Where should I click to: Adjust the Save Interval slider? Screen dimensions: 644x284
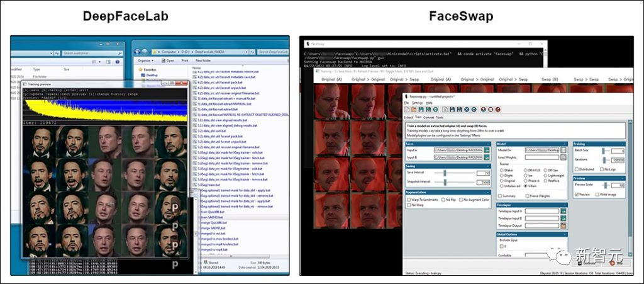click(445, 173)
